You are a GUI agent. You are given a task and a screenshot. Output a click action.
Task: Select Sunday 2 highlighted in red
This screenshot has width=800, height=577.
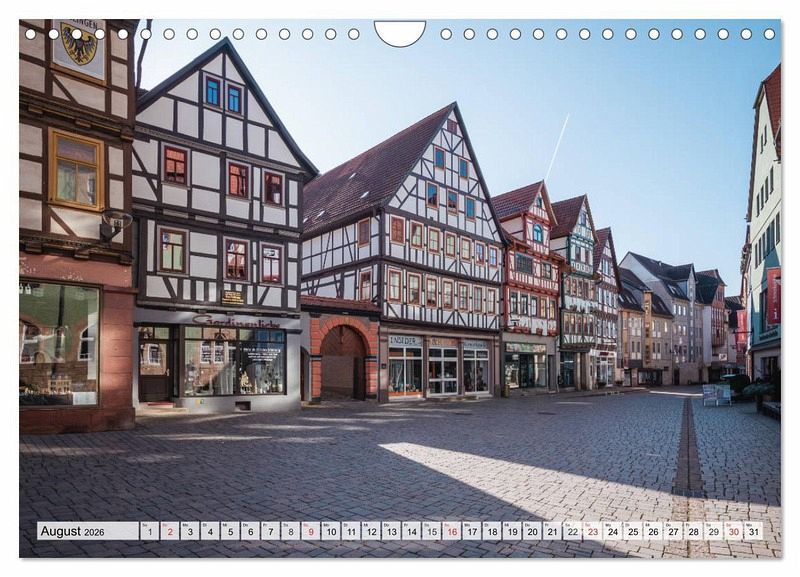170,531
